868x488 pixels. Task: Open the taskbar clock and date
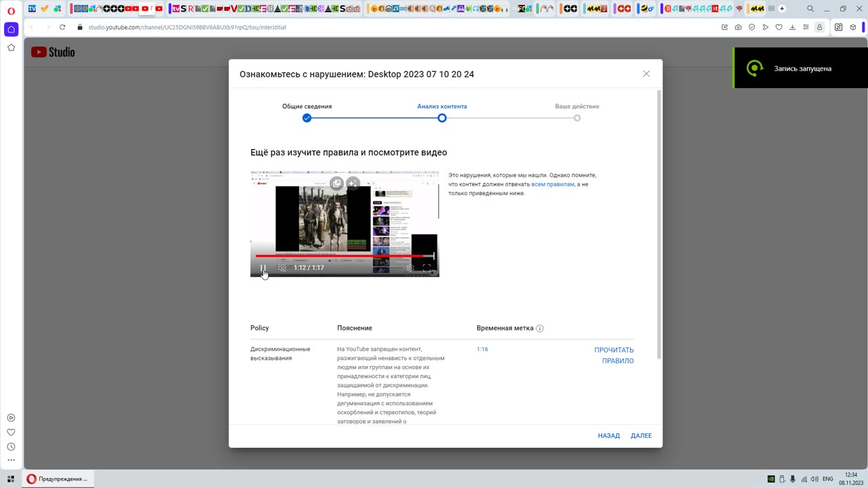click(x=851, y=479)
